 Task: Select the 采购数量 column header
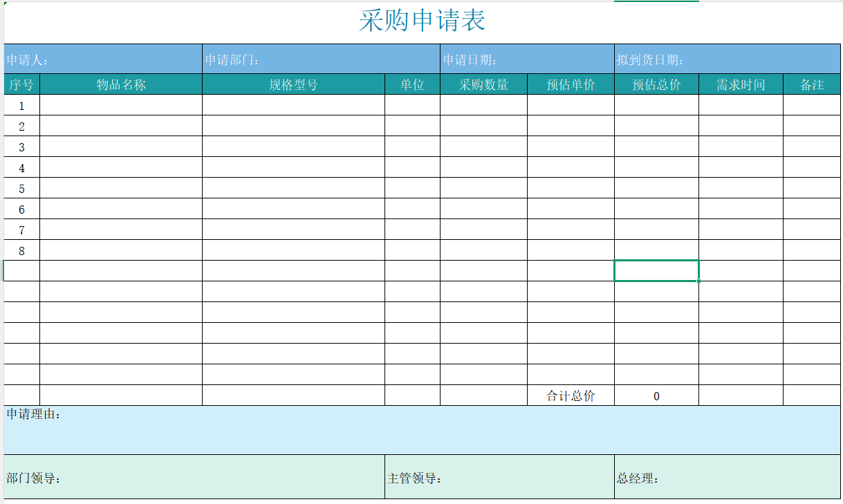pyautogui.click(x=482, y=84)
